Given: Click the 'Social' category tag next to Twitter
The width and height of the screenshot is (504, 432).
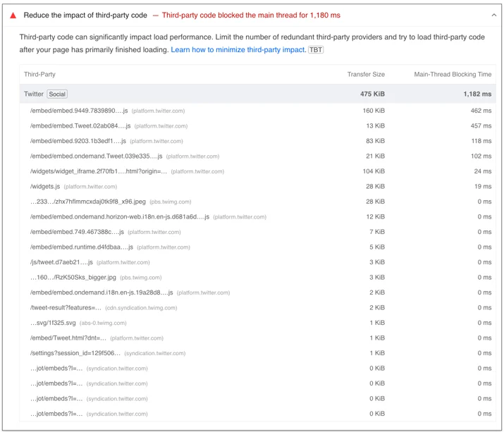Looking at the screenshot, I should (x=57, y=94).
